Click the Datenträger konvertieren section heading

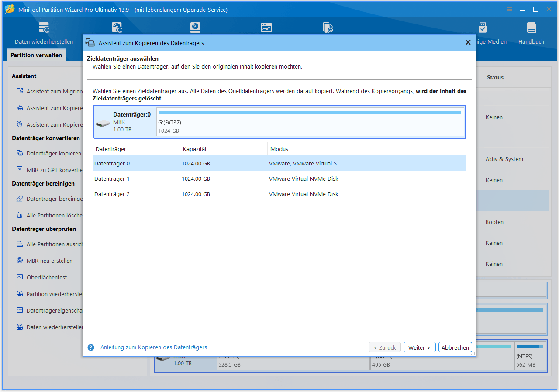point(46,138)
